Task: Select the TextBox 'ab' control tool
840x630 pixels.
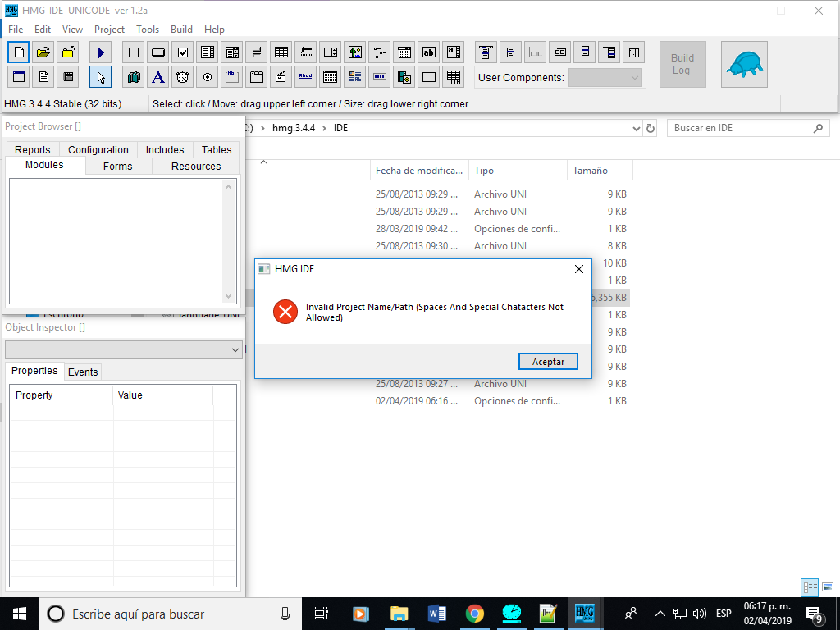Action: [429, 52]
